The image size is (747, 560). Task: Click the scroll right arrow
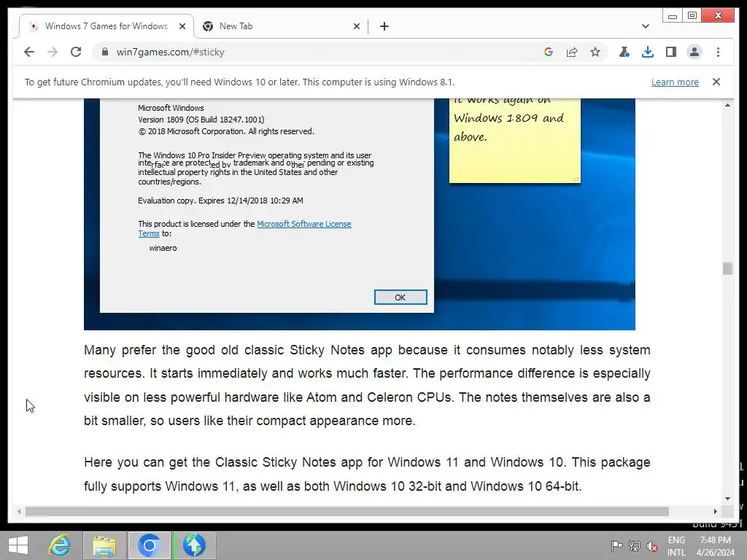[x=715, y=511]
